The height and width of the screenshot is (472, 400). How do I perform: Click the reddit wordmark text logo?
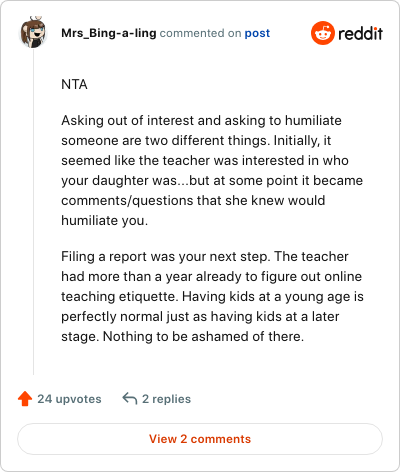(360, 33)
